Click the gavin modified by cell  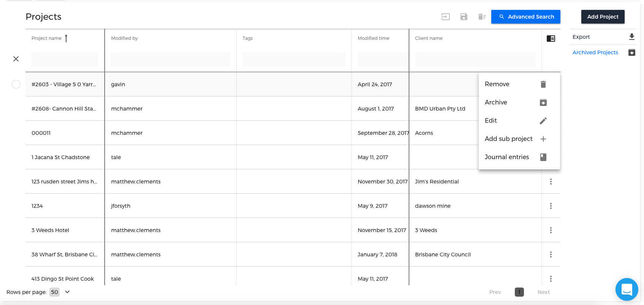118,84
